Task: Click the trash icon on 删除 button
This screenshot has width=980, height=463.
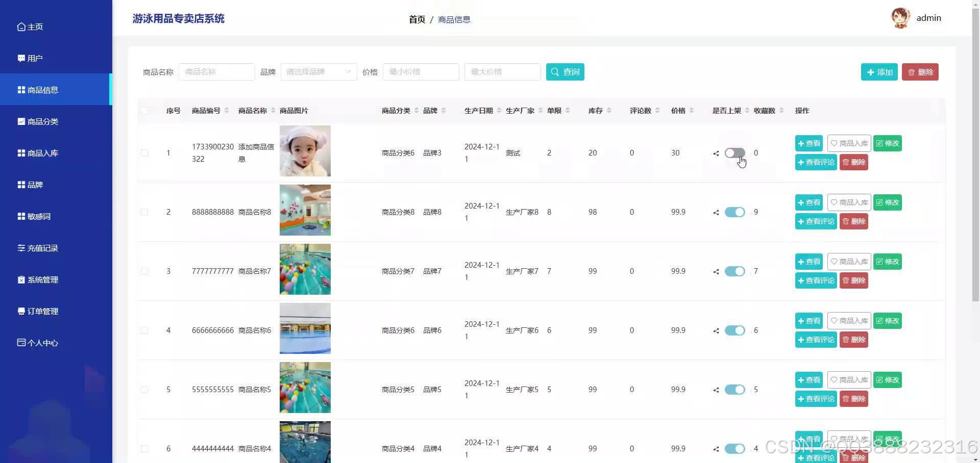Action: pos(912,72)
